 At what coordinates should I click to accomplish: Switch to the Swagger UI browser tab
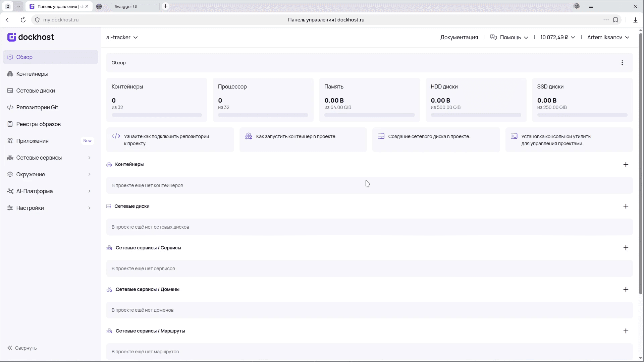[x=126, y=6]
